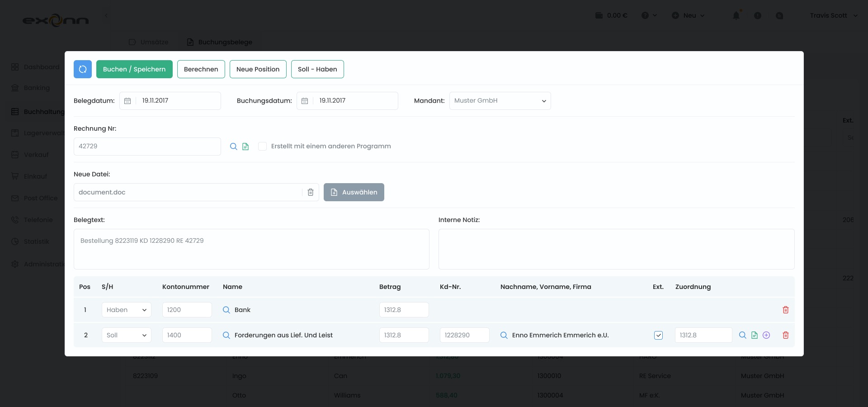Click info circle icon in header
This screenshot has width=868, height=407.
coord(758,15)
